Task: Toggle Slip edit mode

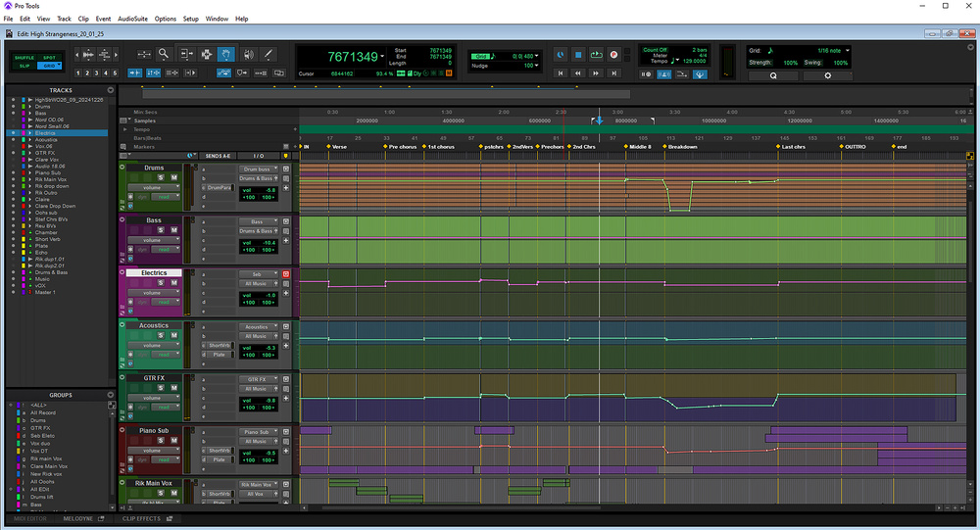Action: (x=23, y=66)
